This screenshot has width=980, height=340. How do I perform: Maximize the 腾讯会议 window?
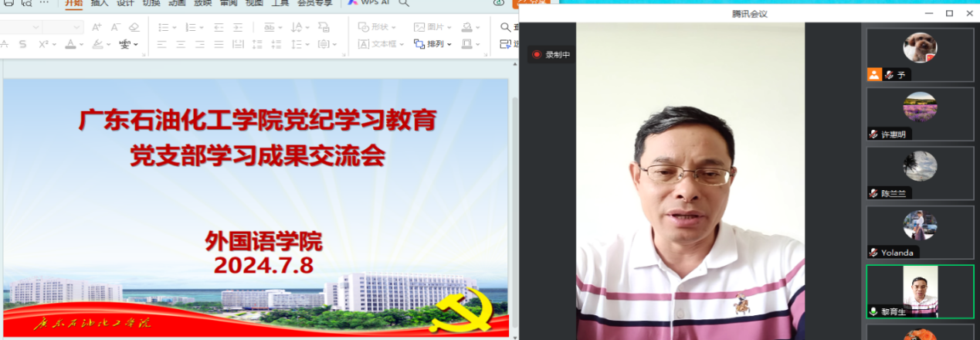[x=949, y=13]
